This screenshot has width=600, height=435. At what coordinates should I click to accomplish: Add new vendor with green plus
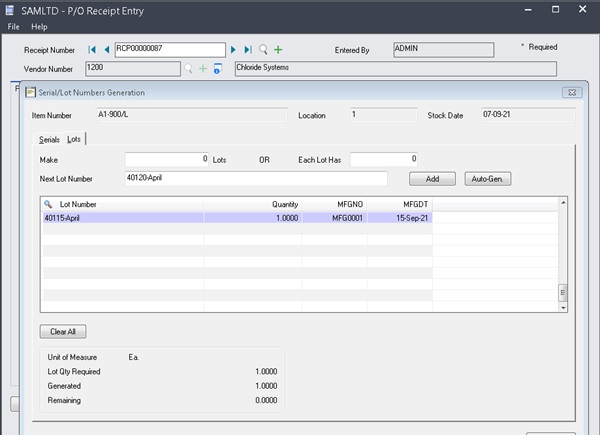click(203, 69)
